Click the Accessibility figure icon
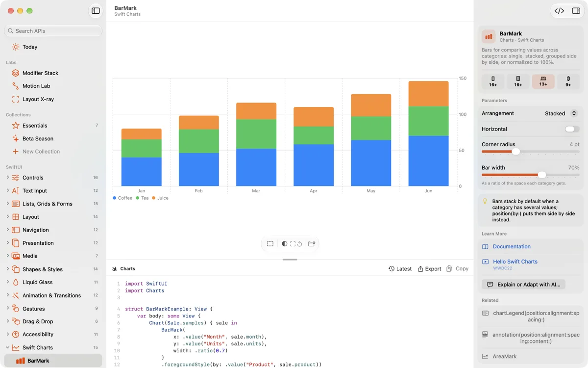Viewport: 588px width, 368px height. tap(16, 335)
